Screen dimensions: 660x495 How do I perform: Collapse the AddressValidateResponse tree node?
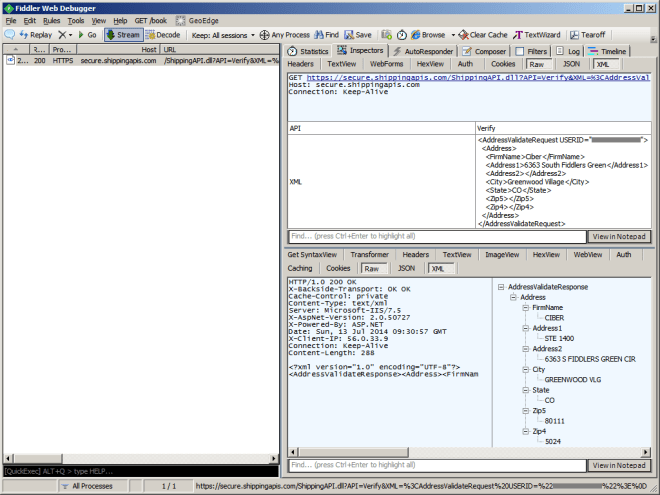500,287
